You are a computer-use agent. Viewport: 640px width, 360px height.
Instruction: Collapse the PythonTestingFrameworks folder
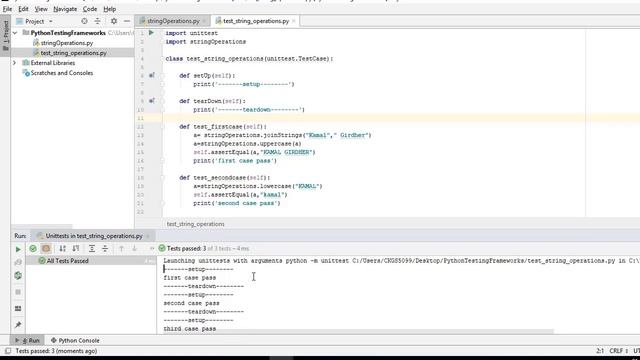tap(15, 33)
